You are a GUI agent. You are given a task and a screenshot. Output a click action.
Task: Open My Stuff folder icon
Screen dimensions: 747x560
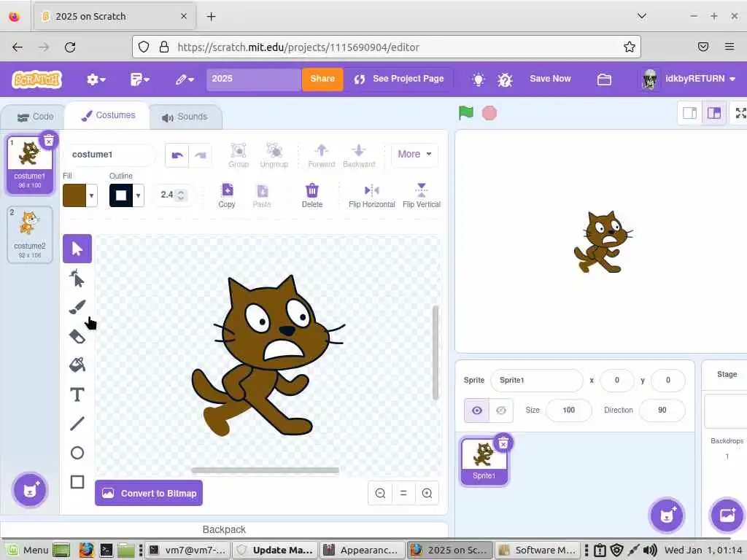point(604,79)
